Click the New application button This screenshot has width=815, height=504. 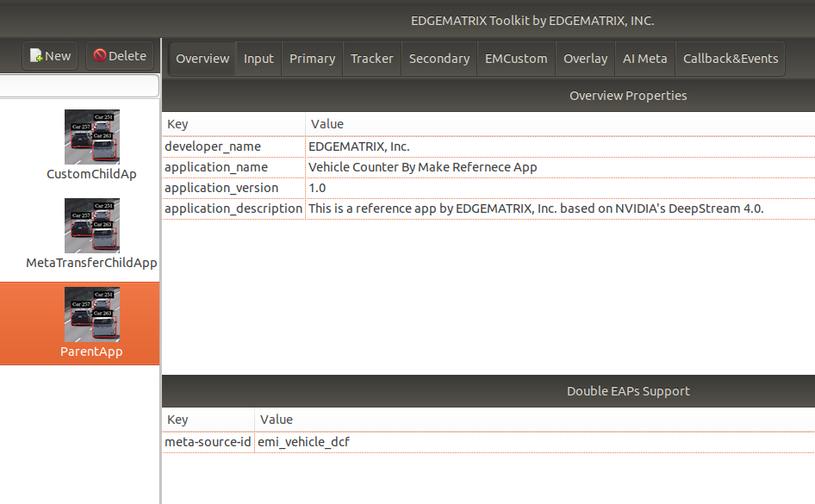pyautogui.click(x=50, y=56)
